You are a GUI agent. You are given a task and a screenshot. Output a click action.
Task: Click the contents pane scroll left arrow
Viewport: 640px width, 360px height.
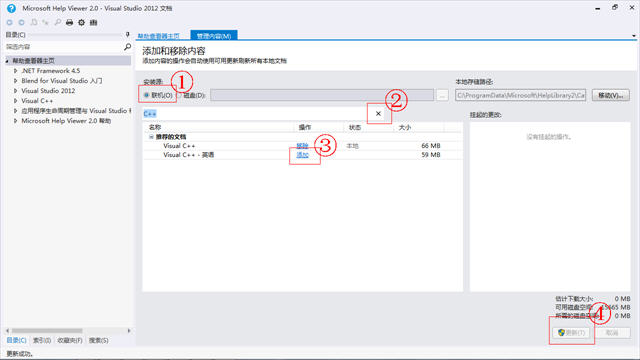tap(7, 331)
